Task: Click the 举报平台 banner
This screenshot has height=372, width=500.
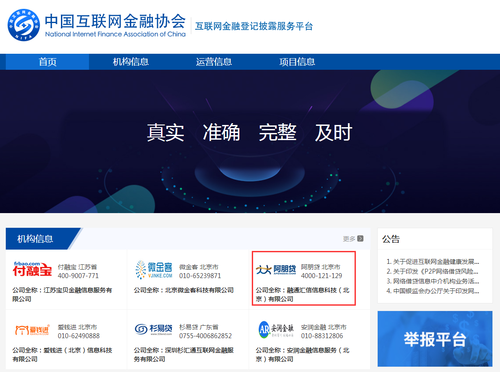Action: click(435, 339)
